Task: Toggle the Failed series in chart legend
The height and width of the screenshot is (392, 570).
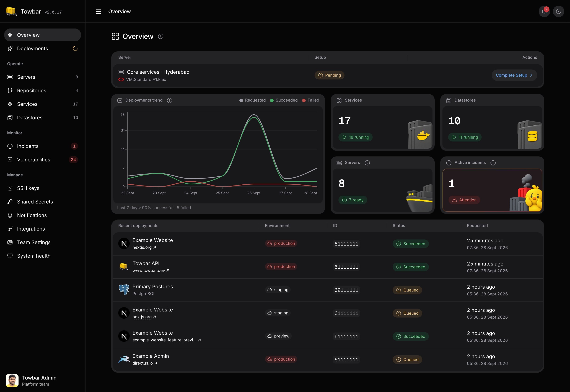Action: [x=310, y=100]
